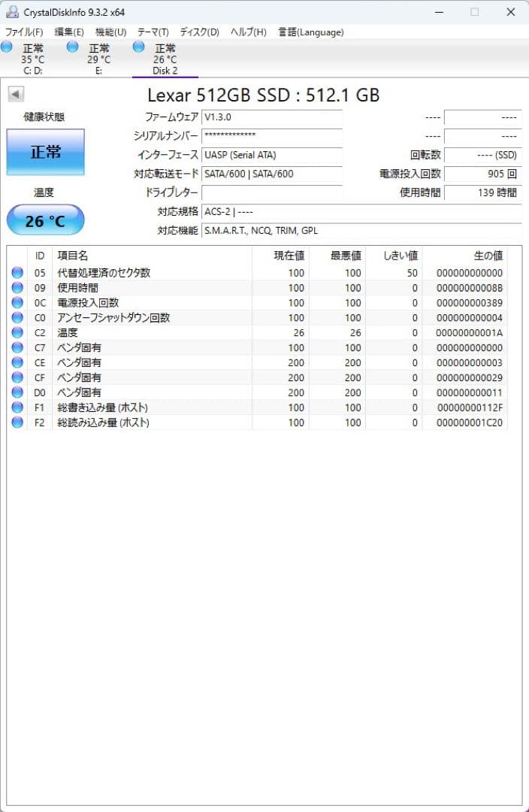Click the 最悪値 column header

[x=337, y=256]
